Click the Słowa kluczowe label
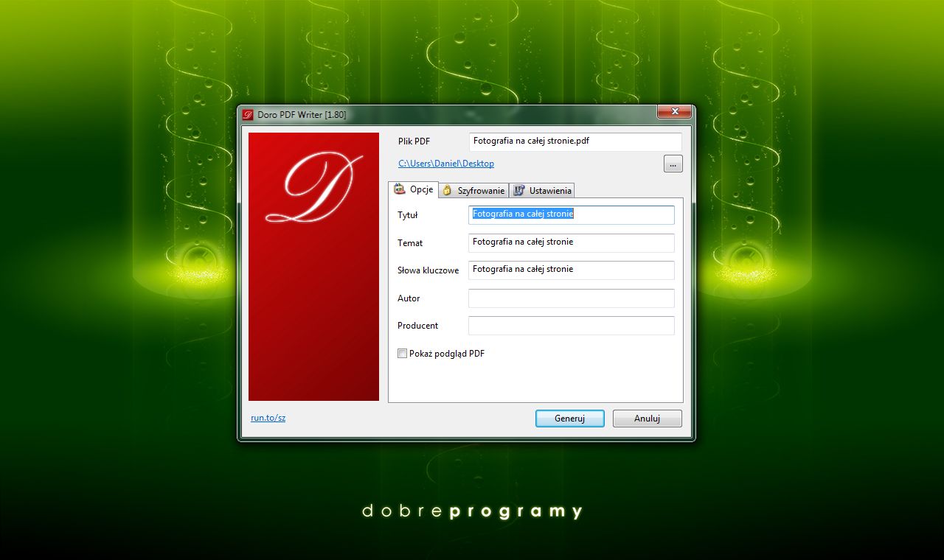The height and width of the screenshot is (560, 944). click(428, 270)
